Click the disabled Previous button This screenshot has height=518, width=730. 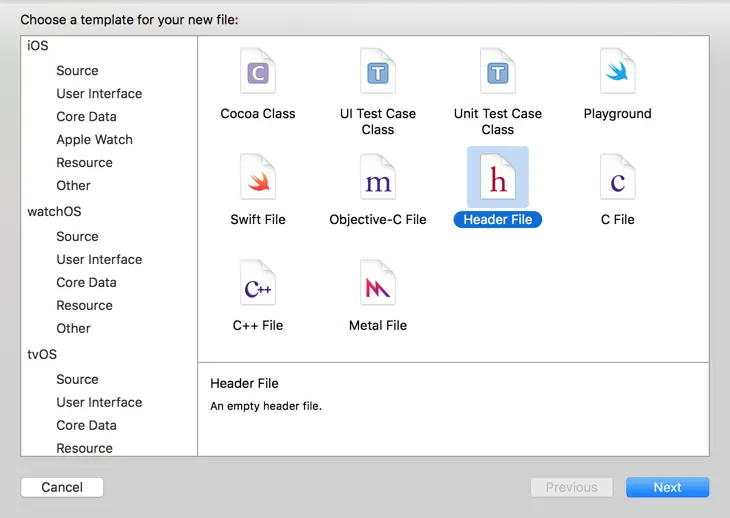572,487
